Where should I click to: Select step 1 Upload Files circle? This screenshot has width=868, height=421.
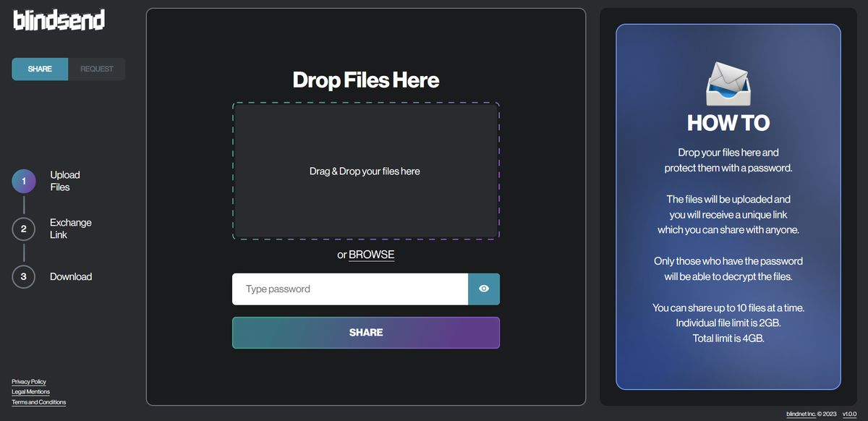(x=23, y=181)
